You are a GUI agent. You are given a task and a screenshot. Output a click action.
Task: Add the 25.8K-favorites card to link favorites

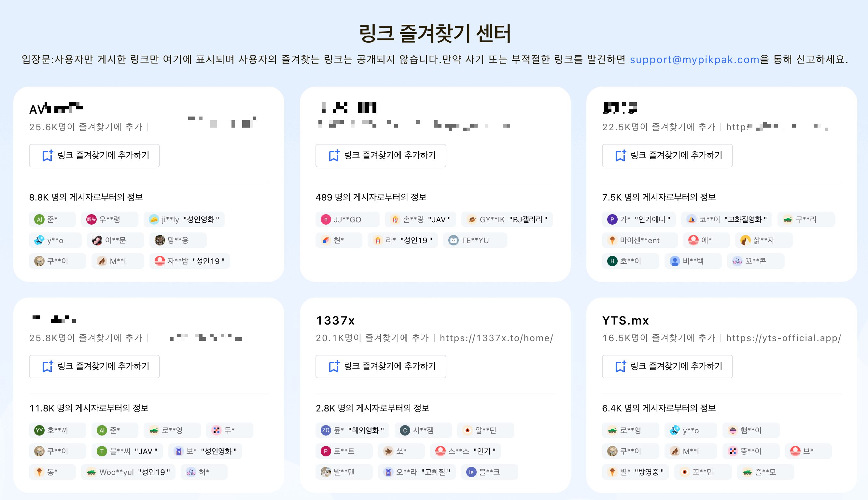tap(94, 367)
